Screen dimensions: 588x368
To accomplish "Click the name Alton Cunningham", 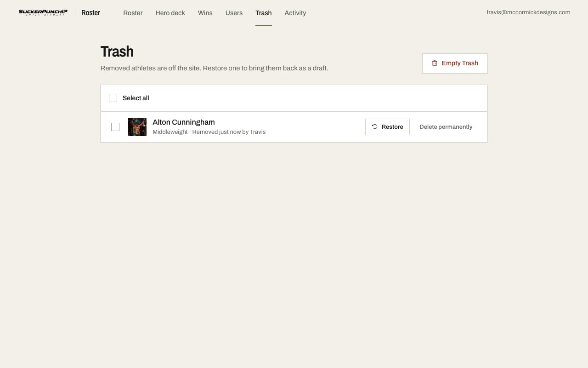I will [184, 122].
